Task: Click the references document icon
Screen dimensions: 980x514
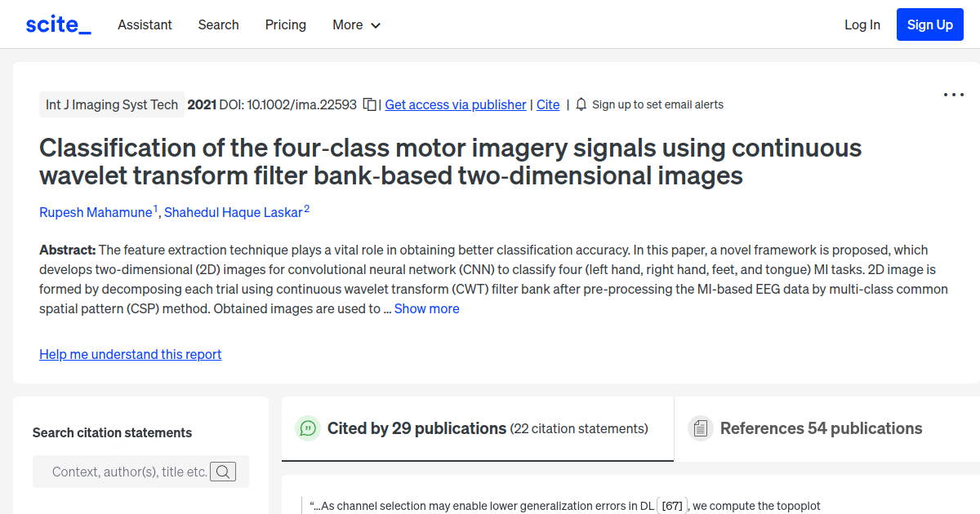Action: coord(700,428)
